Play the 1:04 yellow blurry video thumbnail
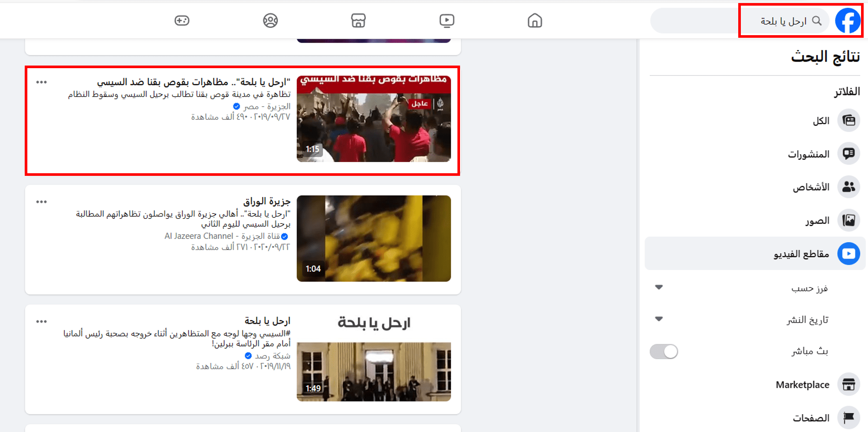The height and width of the screenshot is (432, 868). pyautogui.click(x=374, y=238)
